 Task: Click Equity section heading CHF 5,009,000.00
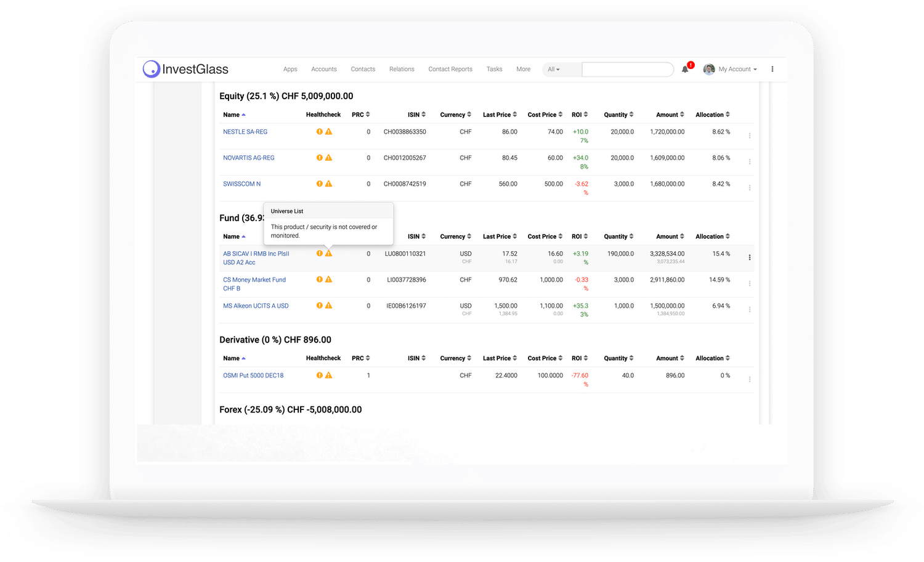(286, 96)
